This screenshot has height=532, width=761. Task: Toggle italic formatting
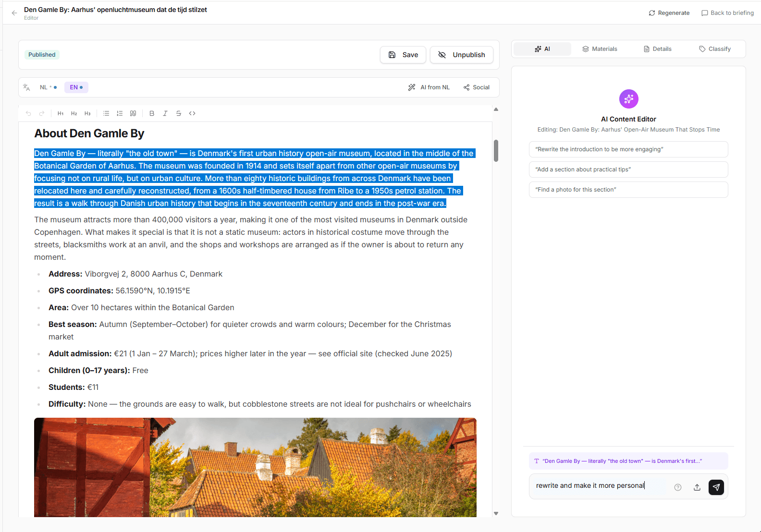point(165,113)
